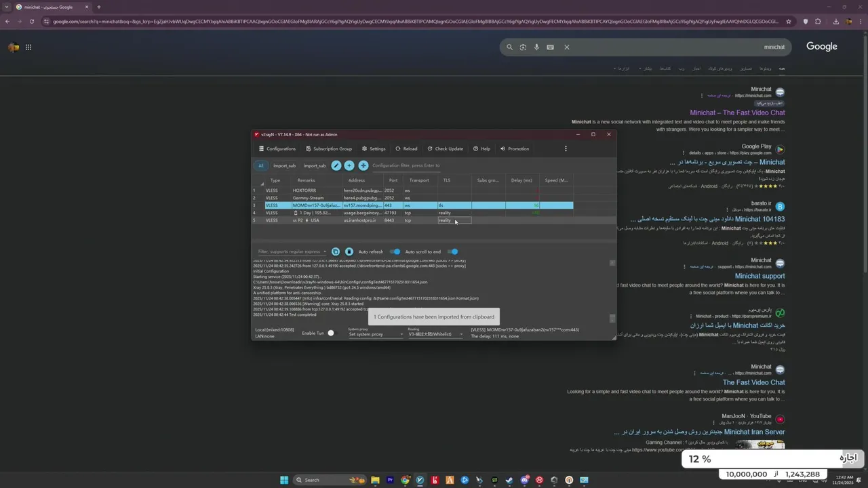Click the Transport column header
Image resolution: width=868 pixels, height=488 pixels.
(419, 180)
